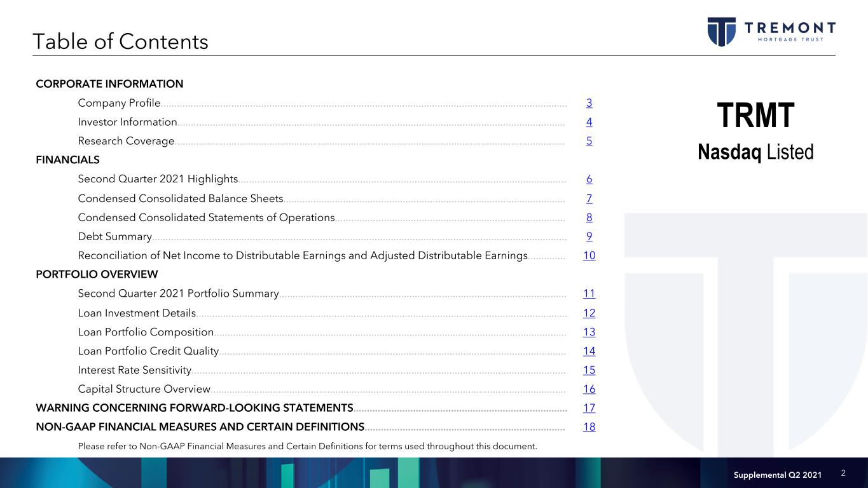The height and width of the screenshot is (488, 868).
Task: Click the Tremont Mortgage Trust logo
Action: click(771, 31)
